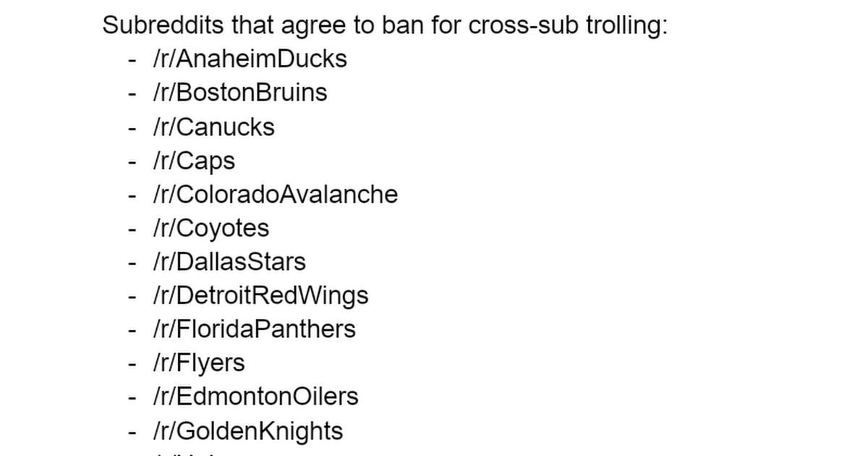Select the /r/Flyers list item
The image size is (868, 456).
point(198,363)
